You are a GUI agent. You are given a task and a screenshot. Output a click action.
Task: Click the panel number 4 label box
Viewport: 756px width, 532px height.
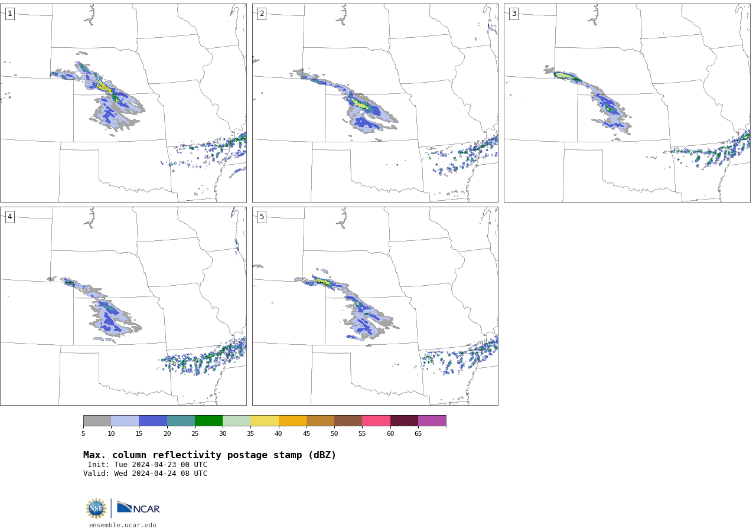pyautogui.click(x=9, y=217)
